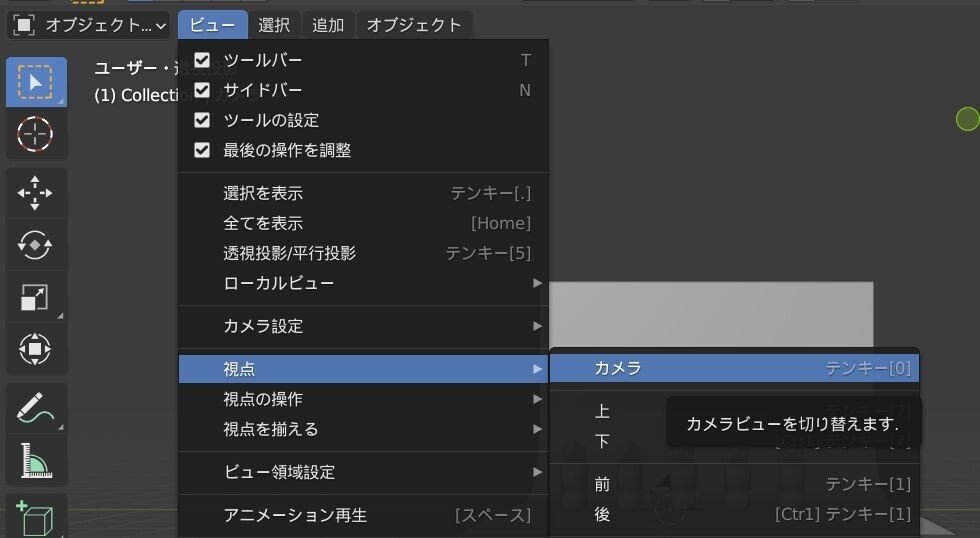Expand the 視点の操作 submenu
980x538 pixels.
(364, 399)
